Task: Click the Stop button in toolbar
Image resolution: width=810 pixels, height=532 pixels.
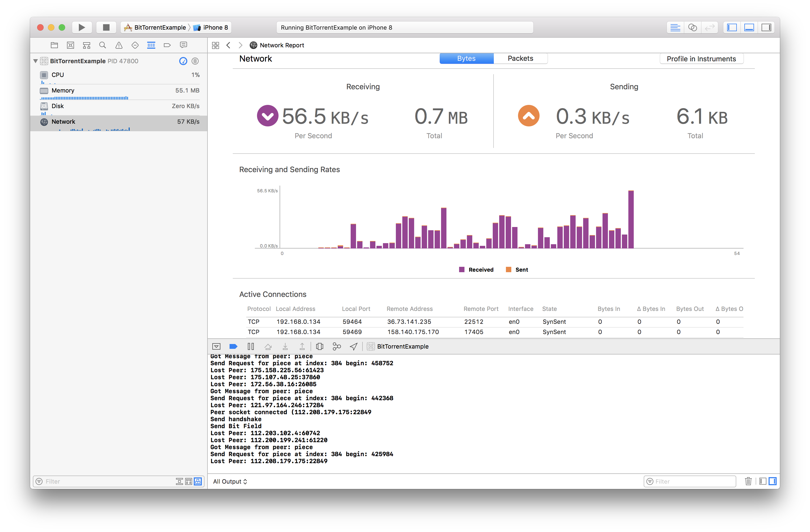Action: [106, 27]
